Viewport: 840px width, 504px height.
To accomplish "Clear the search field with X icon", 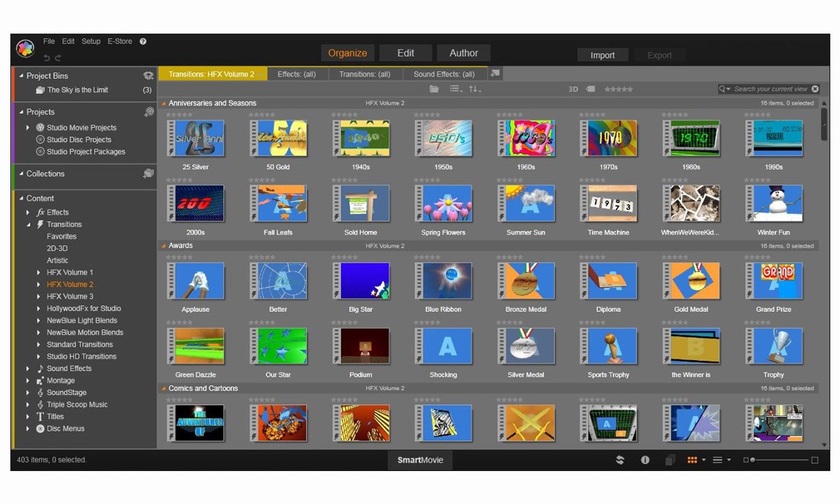I will click(x=815, y=89).
